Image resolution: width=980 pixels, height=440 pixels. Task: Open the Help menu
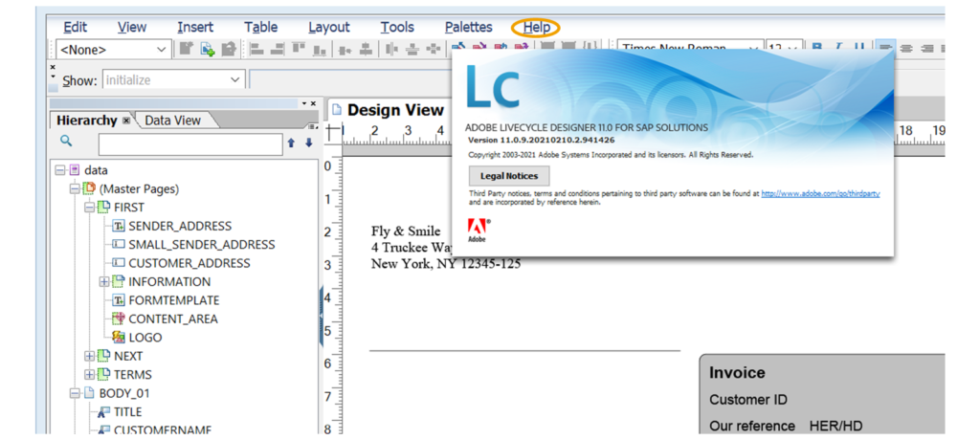tap(536, 28)
